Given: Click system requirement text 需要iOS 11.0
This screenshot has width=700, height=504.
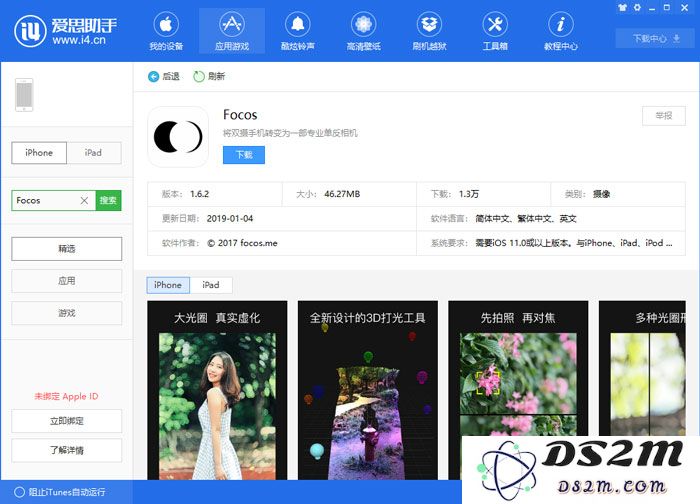Looking at the screenshot, I should pyautogui.click(x=574, y=243).
